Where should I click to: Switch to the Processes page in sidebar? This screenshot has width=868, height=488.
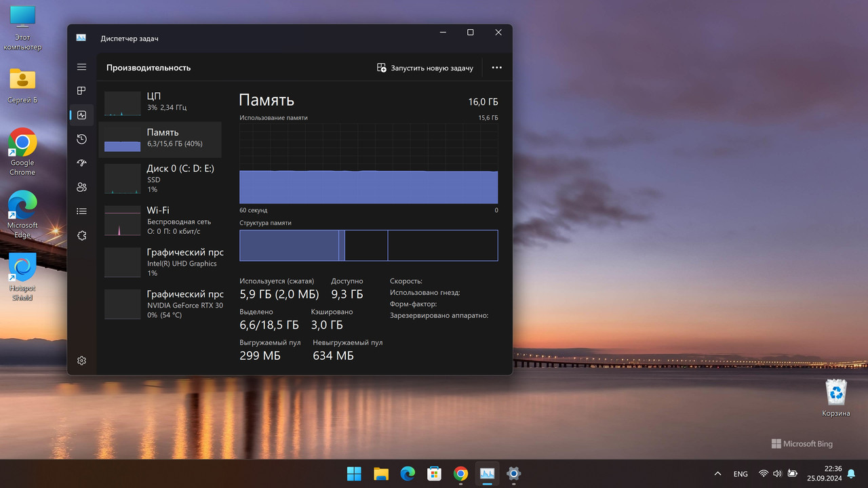(81, 91)
